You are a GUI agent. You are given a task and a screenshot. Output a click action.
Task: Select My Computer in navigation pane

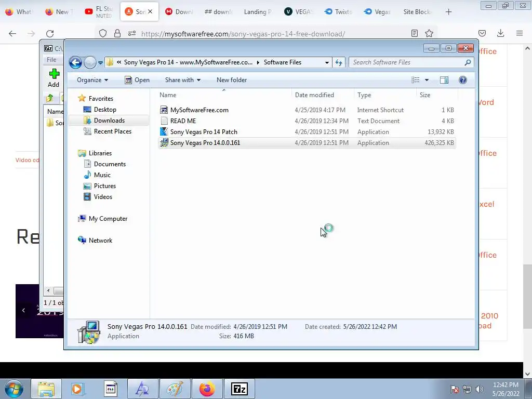[x=108, y=219]
